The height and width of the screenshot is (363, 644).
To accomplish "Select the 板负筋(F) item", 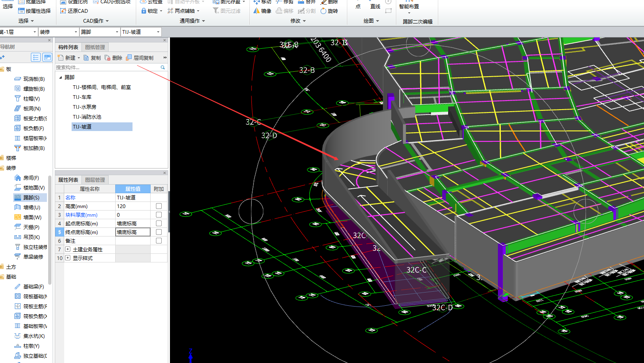I will click(x=29, y=128).
